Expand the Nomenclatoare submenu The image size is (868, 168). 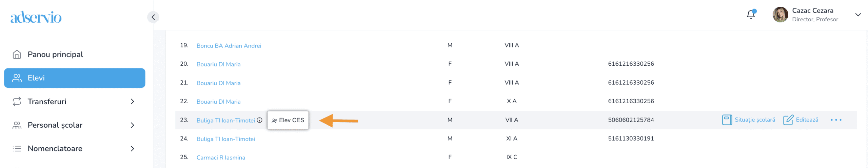coord(132,149)
